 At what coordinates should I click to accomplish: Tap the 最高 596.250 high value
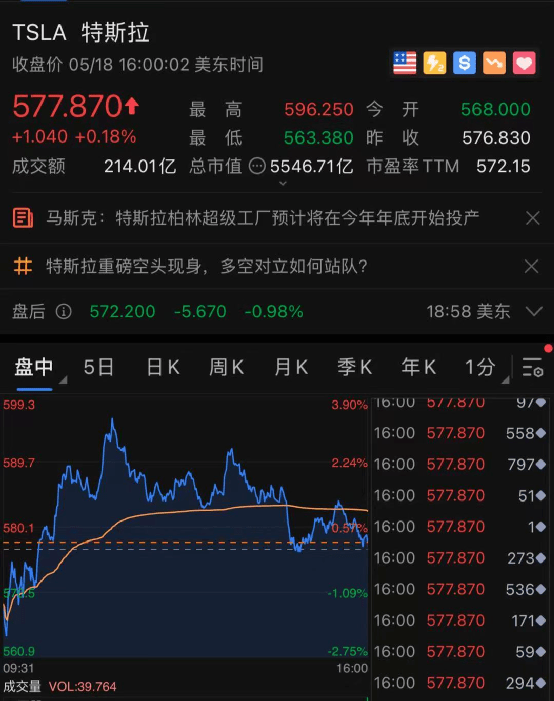(x=319, y=110)
